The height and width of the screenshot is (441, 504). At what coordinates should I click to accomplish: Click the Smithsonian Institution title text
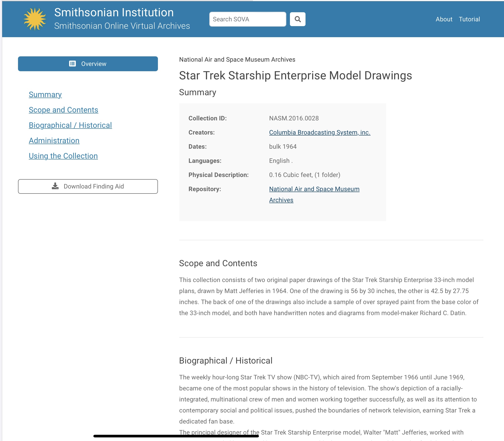tap(114, 12)
